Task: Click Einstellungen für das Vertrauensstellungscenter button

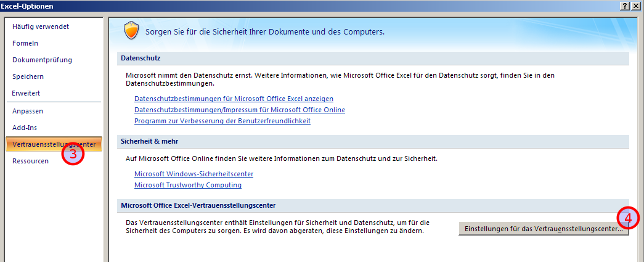Action: click(x=544, y=229)
